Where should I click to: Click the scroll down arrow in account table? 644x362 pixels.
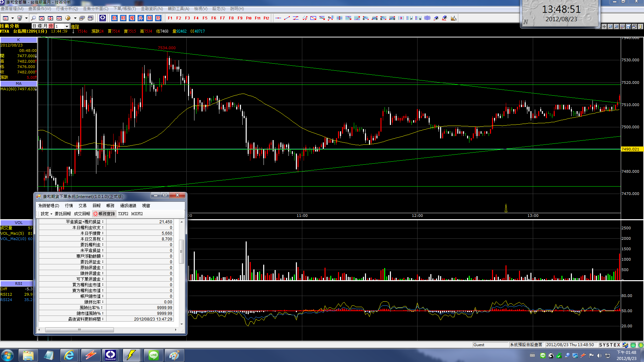(x=182, y=324)
